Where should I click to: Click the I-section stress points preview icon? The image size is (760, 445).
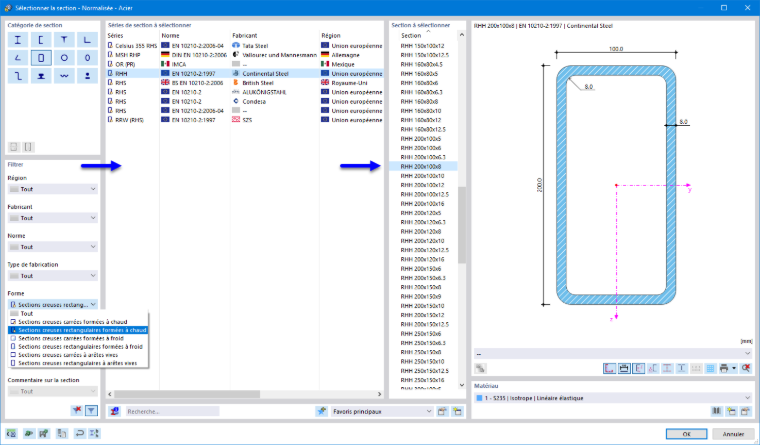tap(667, 368)
